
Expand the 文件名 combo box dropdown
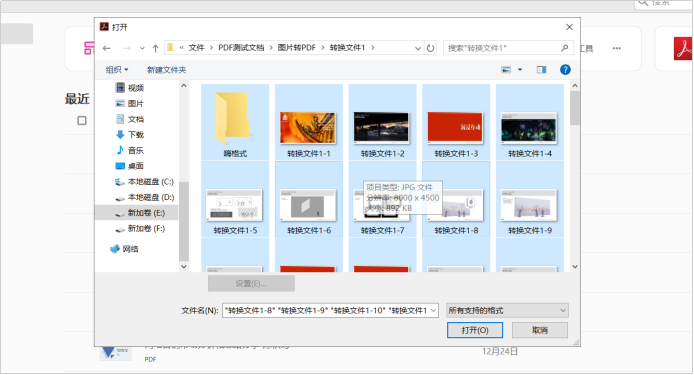point(433,310)
